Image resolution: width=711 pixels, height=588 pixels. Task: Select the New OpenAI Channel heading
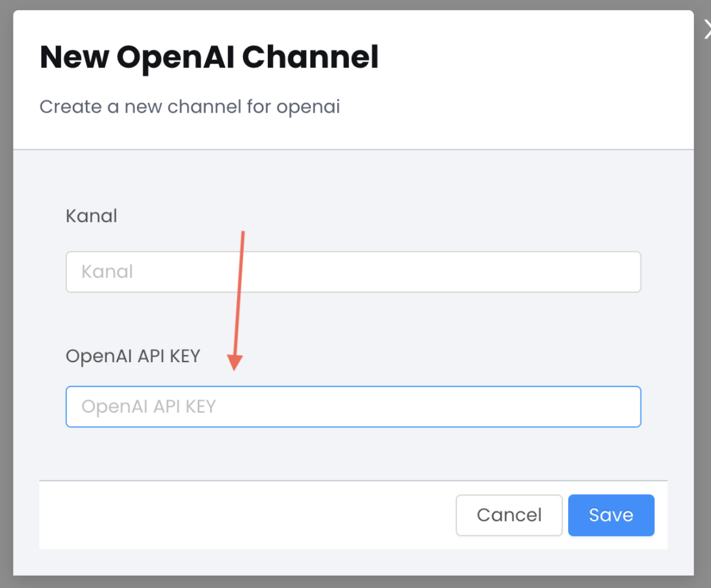click(209, 57)
